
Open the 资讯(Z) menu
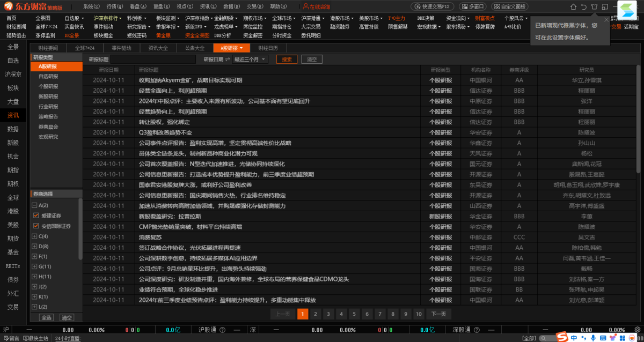[x=207, y=7]
